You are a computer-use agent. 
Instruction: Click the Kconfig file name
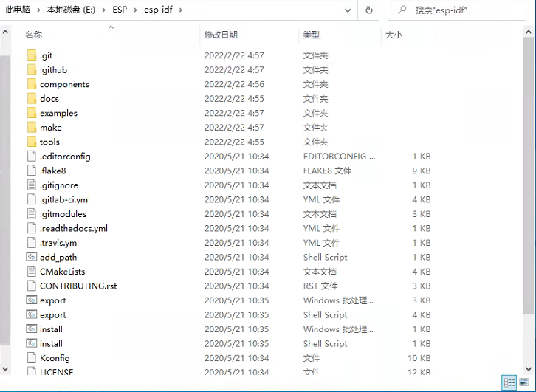click(55, 358)
